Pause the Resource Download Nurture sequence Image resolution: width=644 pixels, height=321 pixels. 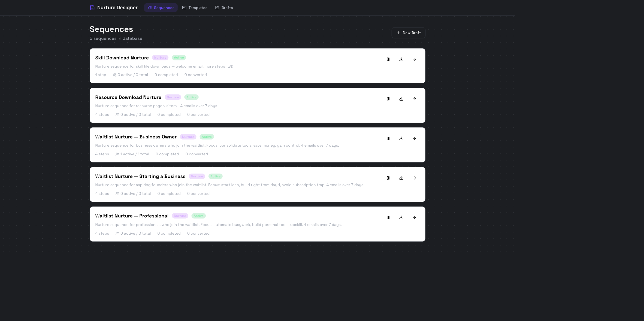[388, 99]
